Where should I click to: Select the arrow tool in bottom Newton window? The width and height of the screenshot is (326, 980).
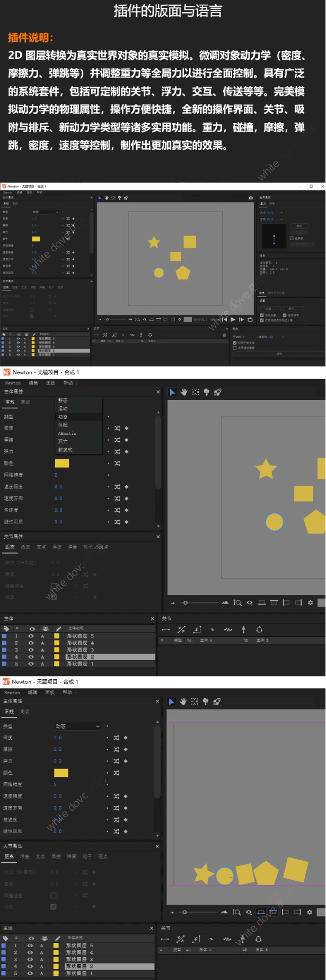(172, 702)
